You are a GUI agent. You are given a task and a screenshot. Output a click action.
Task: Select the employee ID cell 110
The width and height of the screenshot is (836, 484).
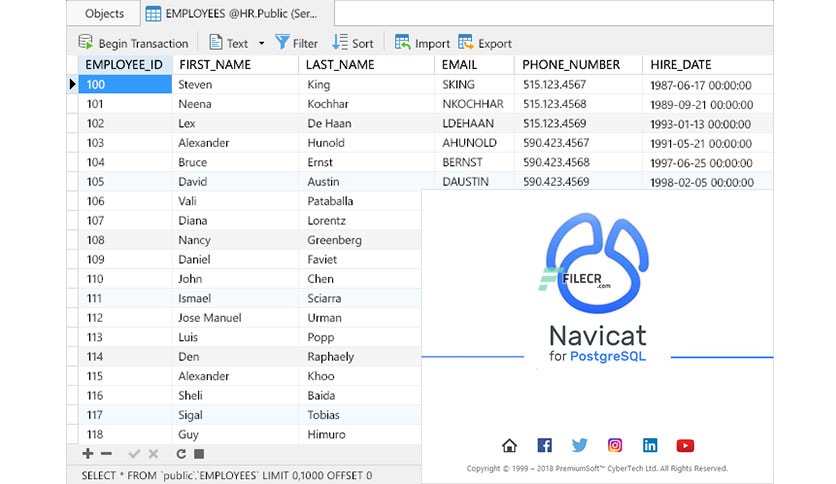(125, 279)
